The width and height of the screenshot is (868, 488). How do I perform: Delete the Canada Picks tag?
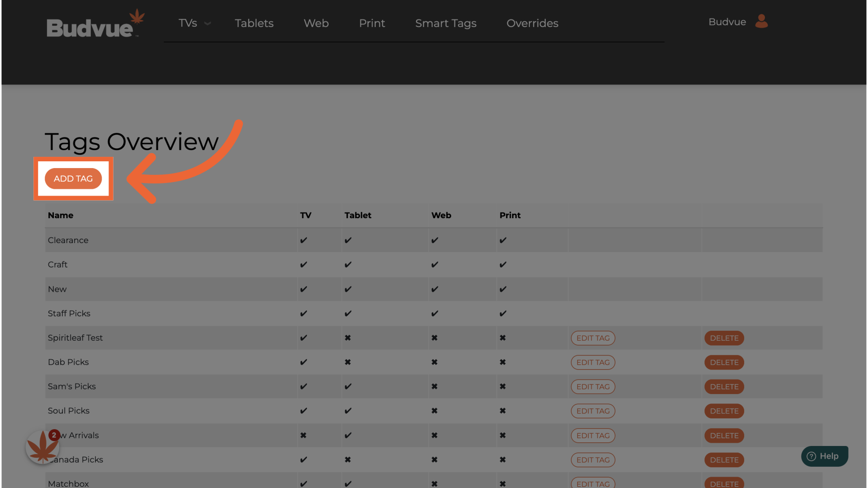point(724,460)
